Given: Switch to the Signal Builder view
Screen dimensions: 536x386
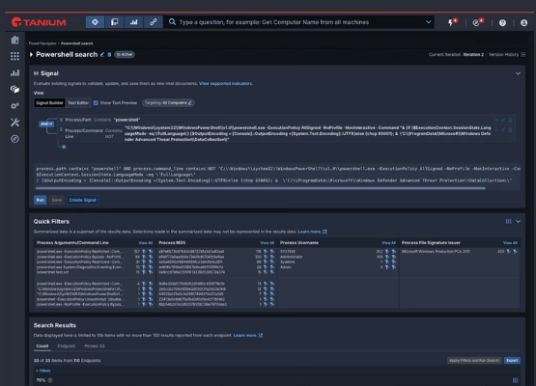Looking at the screenshot, I should pyautogui.click(x=50, y=103).
